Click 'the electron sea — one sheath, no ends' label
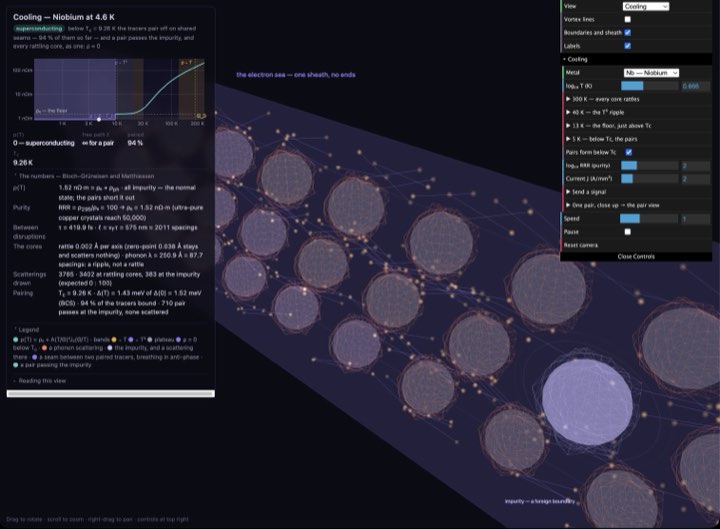 tap(296, 74)
